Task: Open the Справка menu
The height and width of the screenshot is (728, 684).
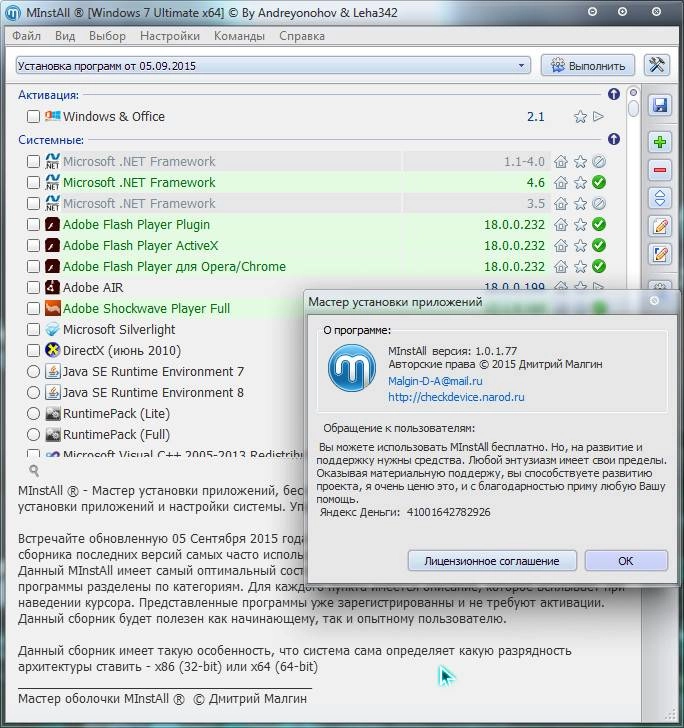Action: (x=302, y=36)
